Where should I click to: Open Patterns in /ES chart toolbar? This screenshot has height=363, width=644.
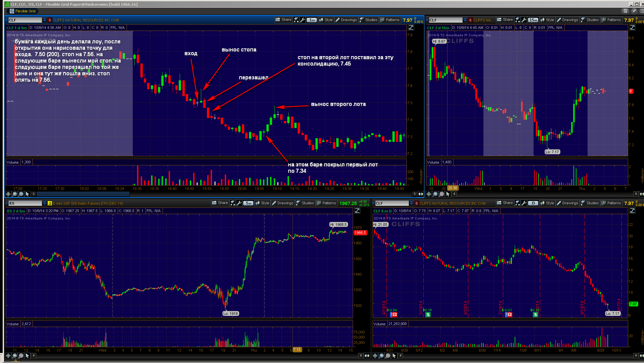pyautogui.click(x=326, y=203)
